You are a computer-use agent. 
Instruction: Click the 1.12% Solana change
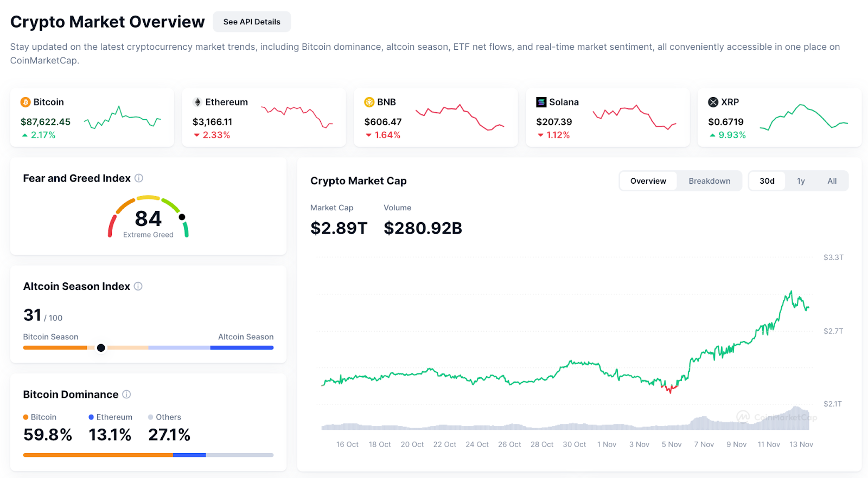coord(558,135)
